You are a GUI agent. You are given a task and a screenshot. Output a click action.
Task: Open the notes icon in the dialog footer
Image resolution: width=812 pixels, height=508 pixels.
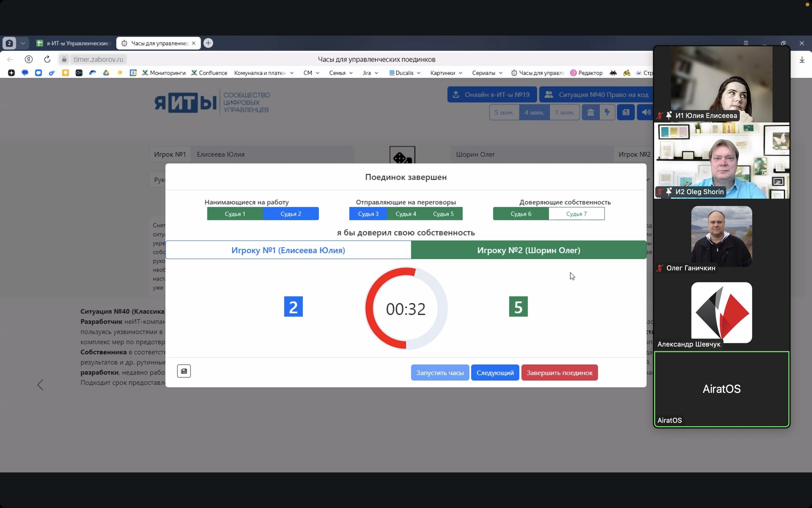[x=184, y=371]
